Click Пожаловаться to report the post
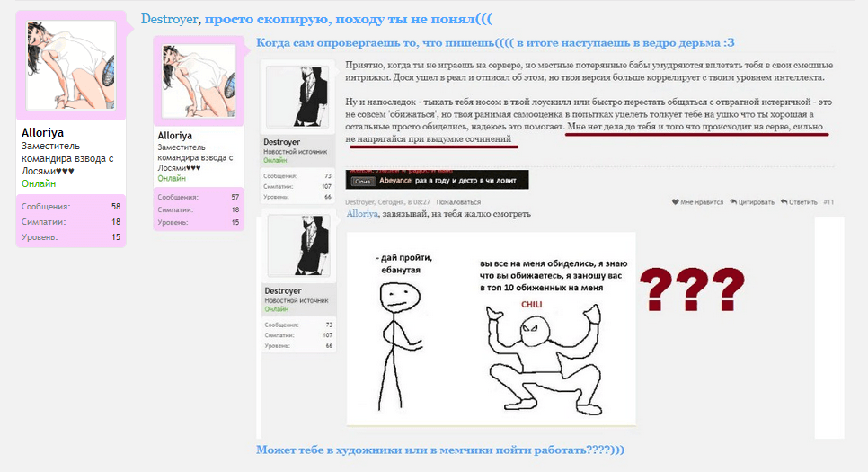Viewport: 868px width, 472px height. 458,202
